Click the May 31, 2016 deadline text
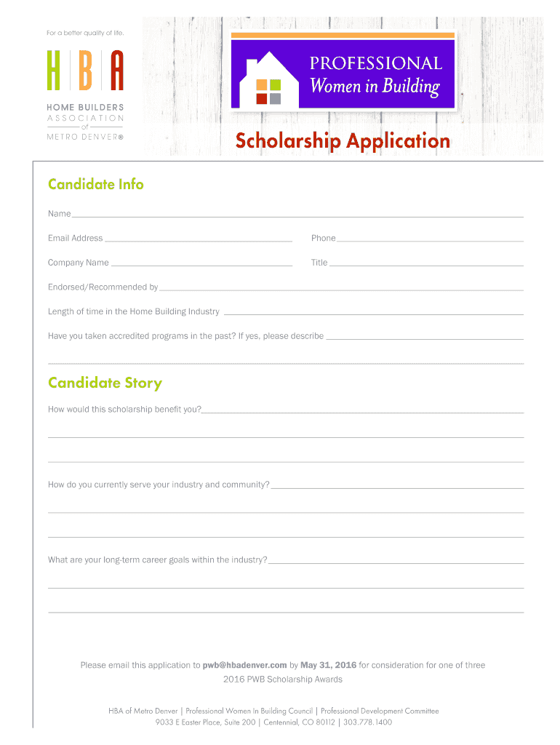Screen dimensions: 560x745 pyautogui.click(x=329, y=665)
